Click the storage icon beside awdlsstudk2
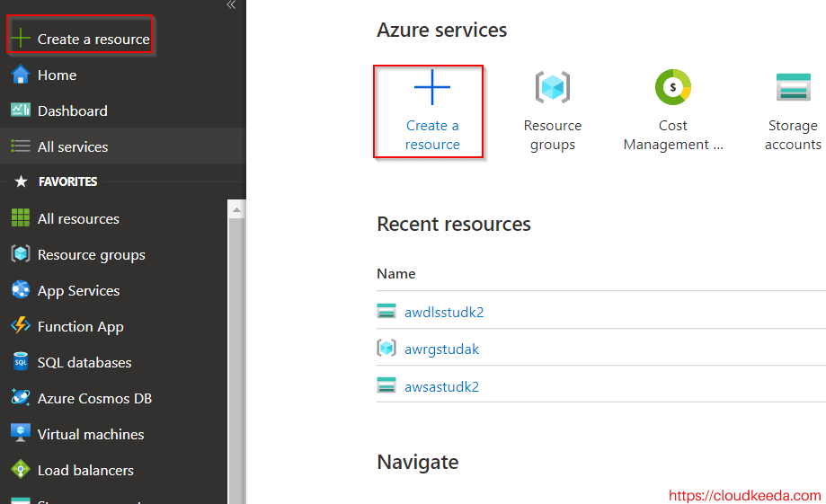The image size is (826, 504). click(x=386, y=311)
